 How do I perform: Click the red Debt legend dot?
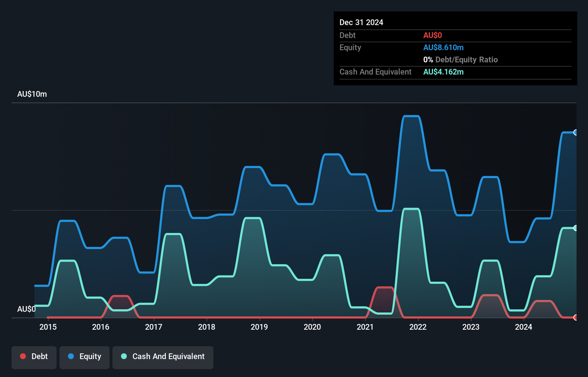tap(23, 356)
